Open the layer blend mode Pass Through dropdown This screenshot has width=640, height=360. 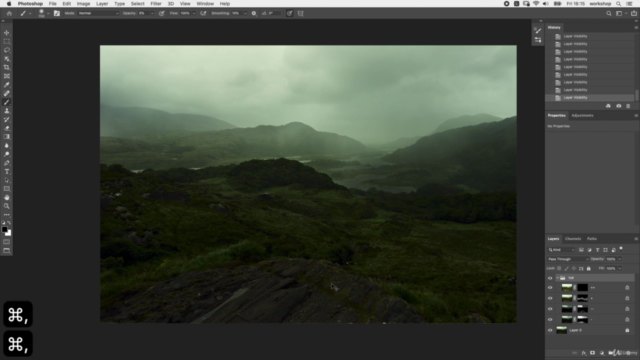point(568,259)
